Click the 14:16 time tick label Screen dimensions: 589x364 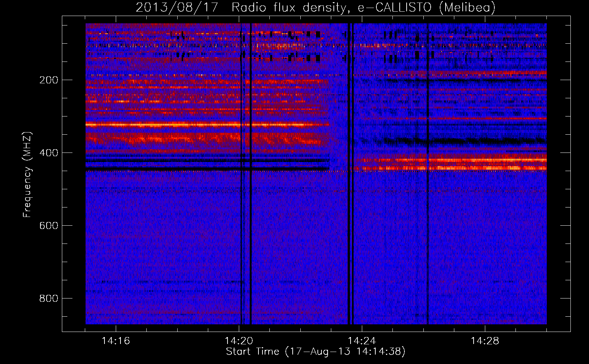click(x=116, y=341)
